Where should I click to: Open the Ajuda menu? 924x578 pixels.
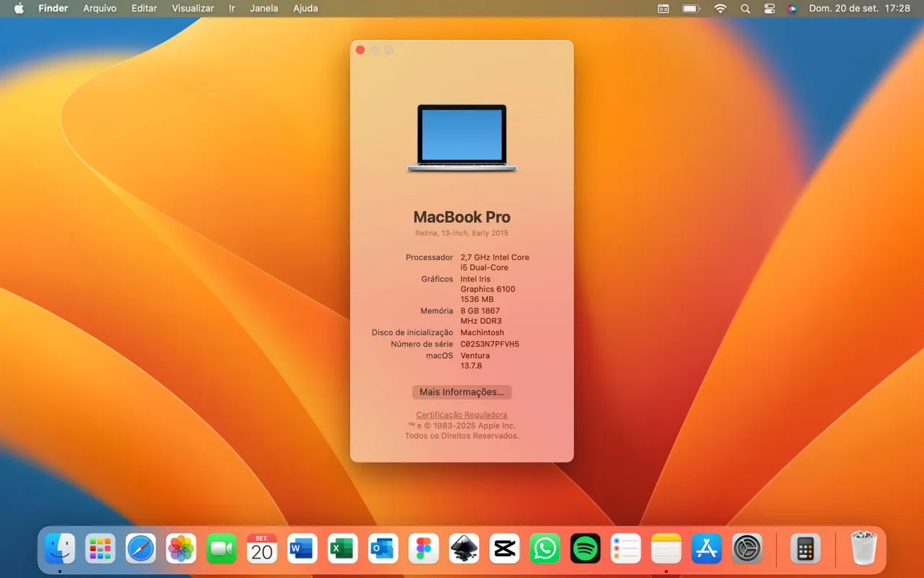(x=305, y=9)
